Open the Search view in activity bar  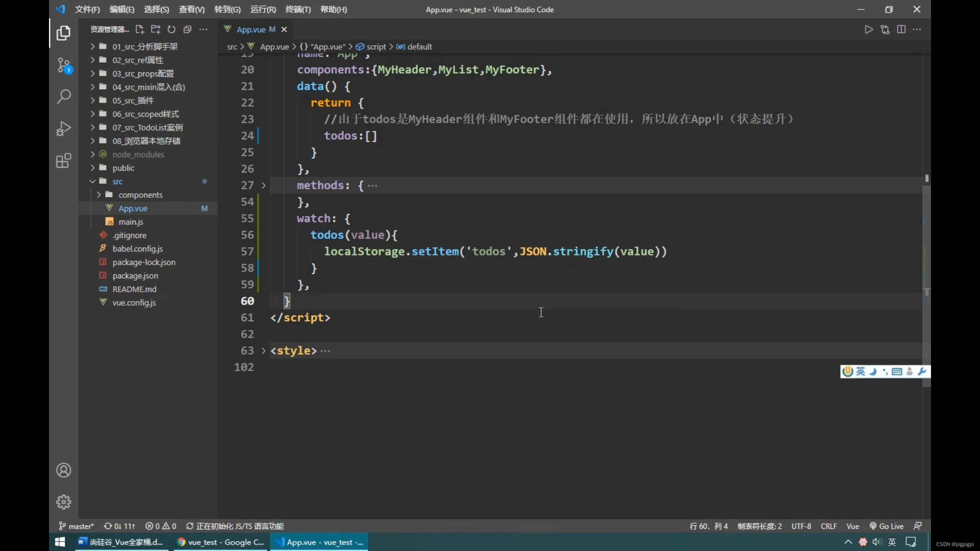click(64, 96)
